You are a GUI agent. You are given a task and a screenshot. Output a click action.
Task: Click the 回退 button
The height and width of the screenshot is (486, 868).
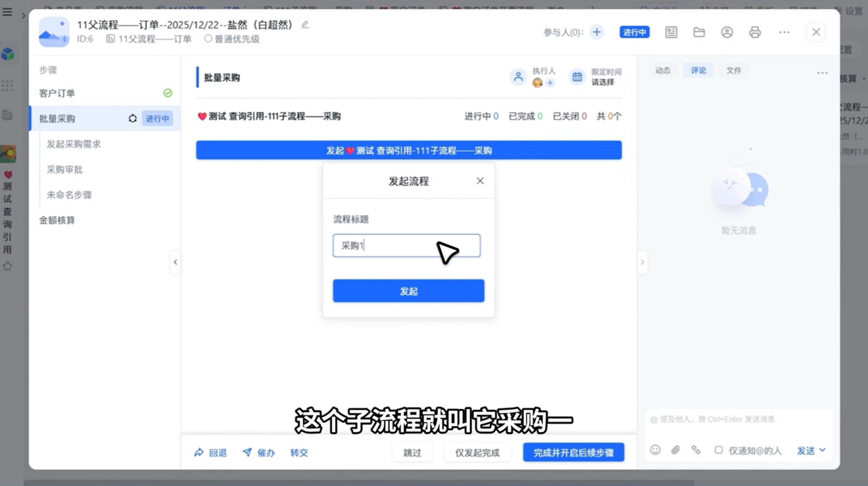(210, 452)
